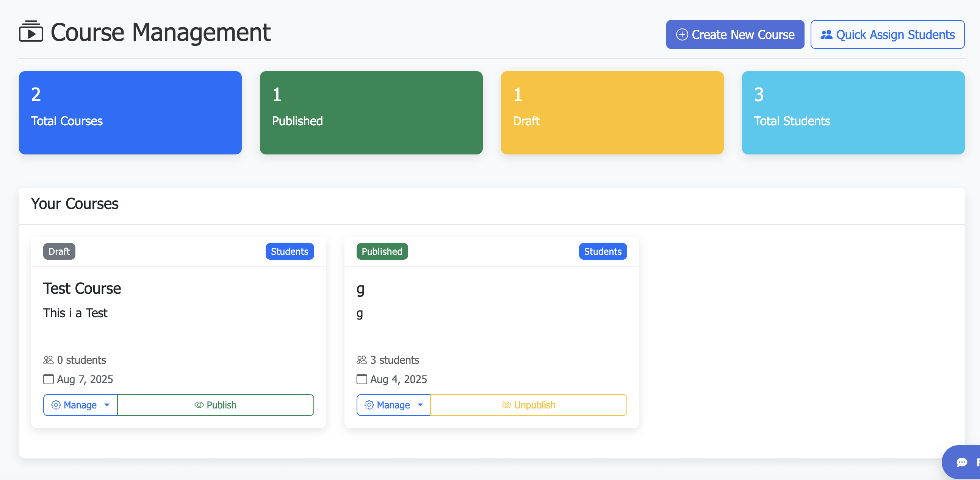
Task: Click the calendar icon next to Aug 4, 2025
Action: 362,379
